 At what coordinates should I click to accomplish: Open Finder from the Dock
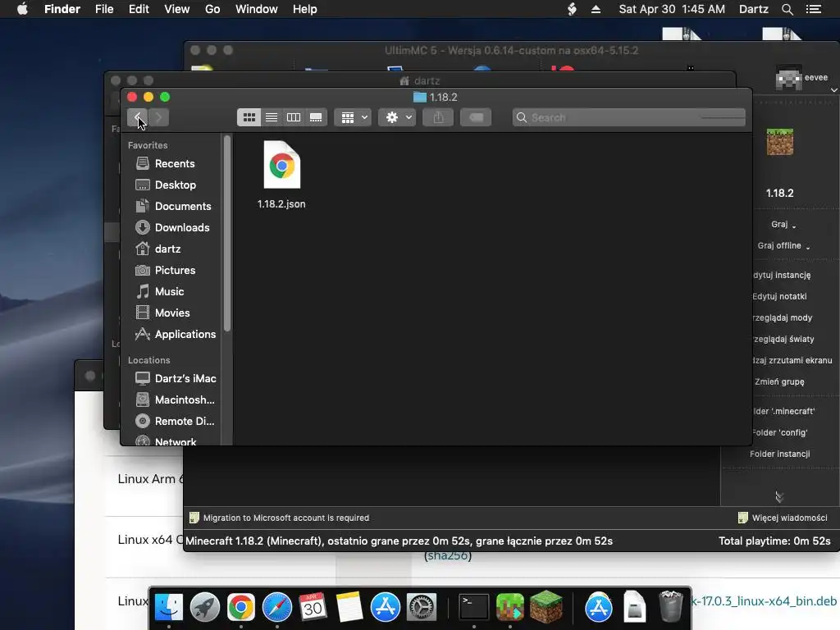[169, 608]
